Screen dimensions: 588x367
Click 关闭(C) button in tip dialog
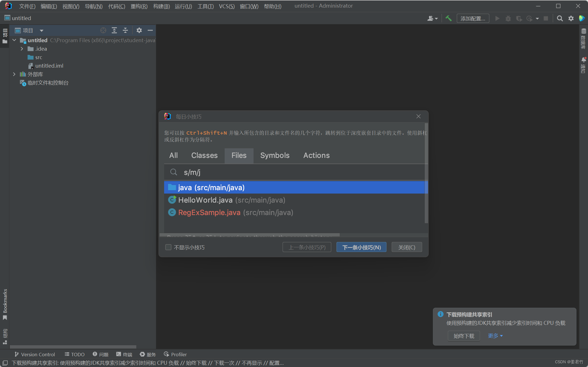[x=407, y=247]
